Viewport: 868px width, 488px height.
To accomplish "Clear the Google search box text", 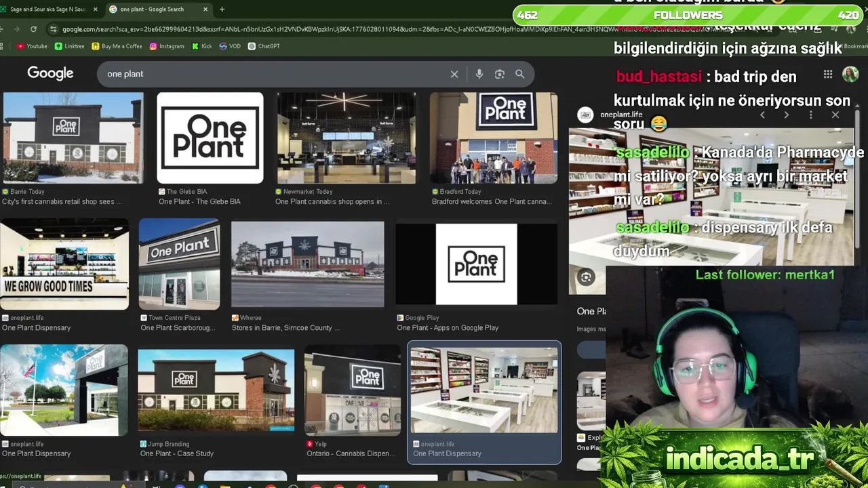I will click(454, 74).
